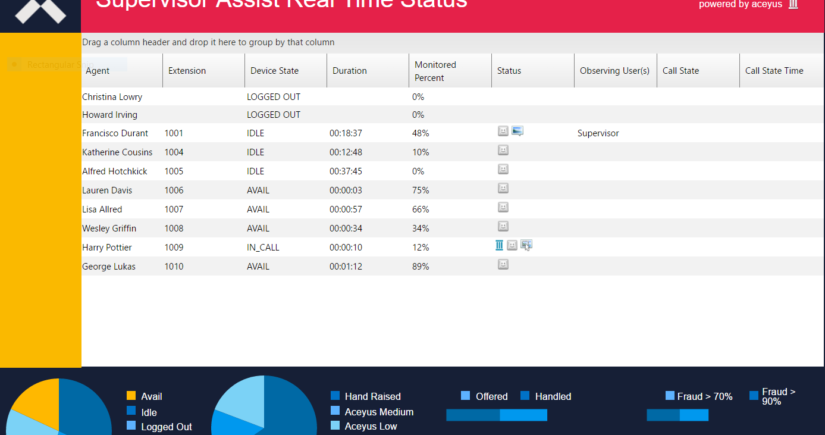The height and width of the screenshot is (435, 825).
Task: Sort by the Extension column header
Action: point(204,70)
